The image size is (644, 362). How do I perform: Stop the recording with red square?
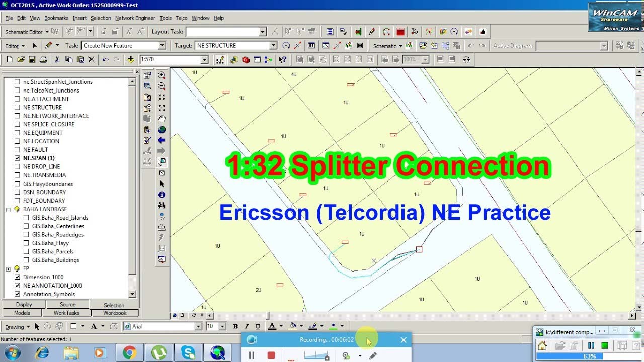tap(271, 355)
